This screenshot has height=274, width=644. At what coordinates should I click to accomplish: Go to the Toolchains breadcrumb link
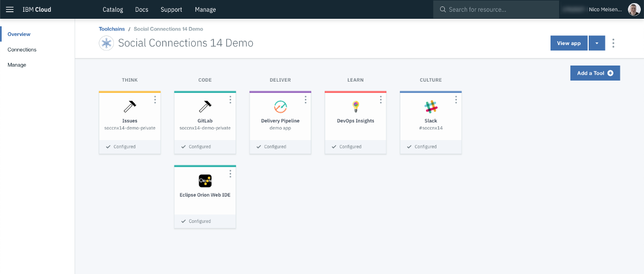point(112,28)
